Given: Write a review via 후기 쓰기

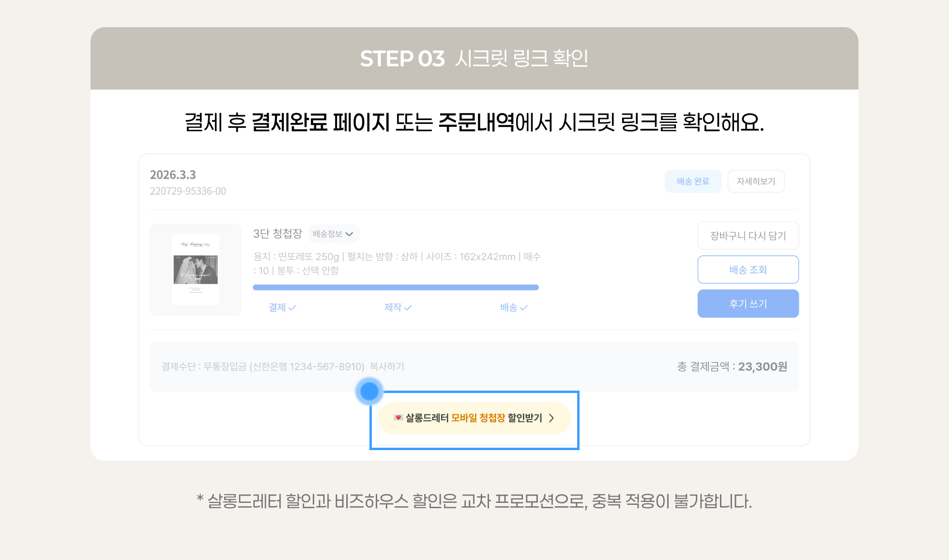Looking at the screenshot, I should (748, 304).
